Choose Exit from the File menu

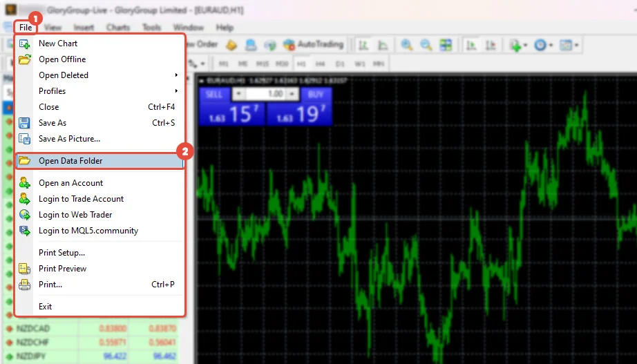point(46,307)
